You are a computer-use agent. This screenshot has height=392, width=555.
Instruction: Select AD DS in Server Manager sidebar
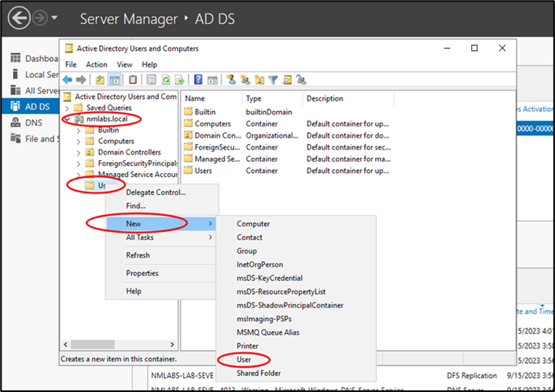[31, 106]
